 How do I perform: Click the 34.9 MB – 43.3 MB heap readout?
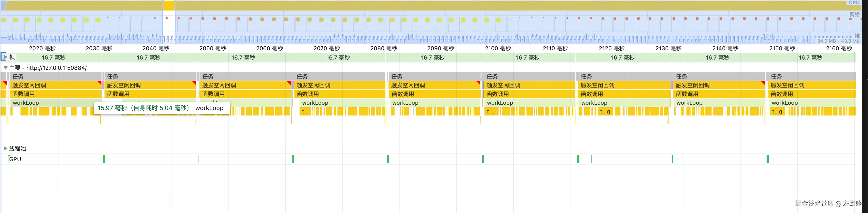(x=838, y=41)
